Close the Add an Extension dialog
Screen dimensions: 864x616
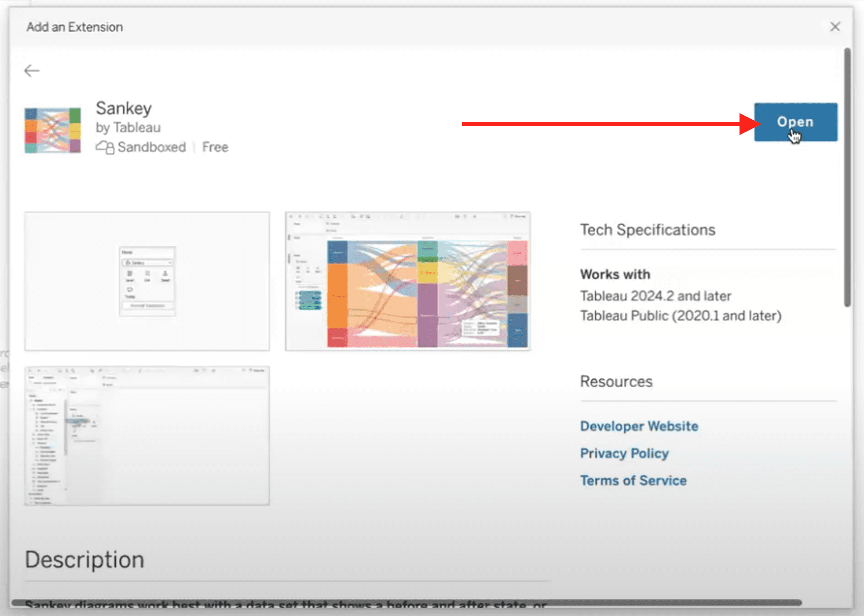click(x=835, y=26)
